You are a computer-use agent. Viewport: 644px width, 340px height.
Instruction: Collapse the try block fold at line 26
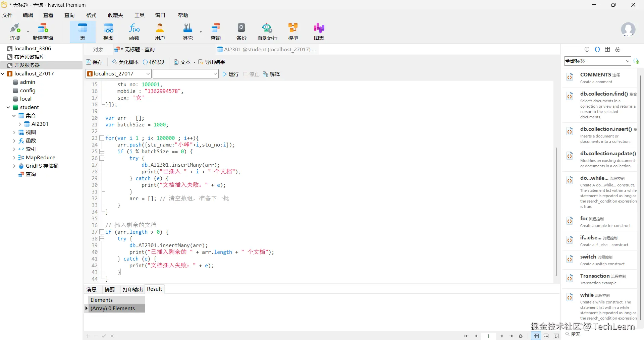coord(102,158)
